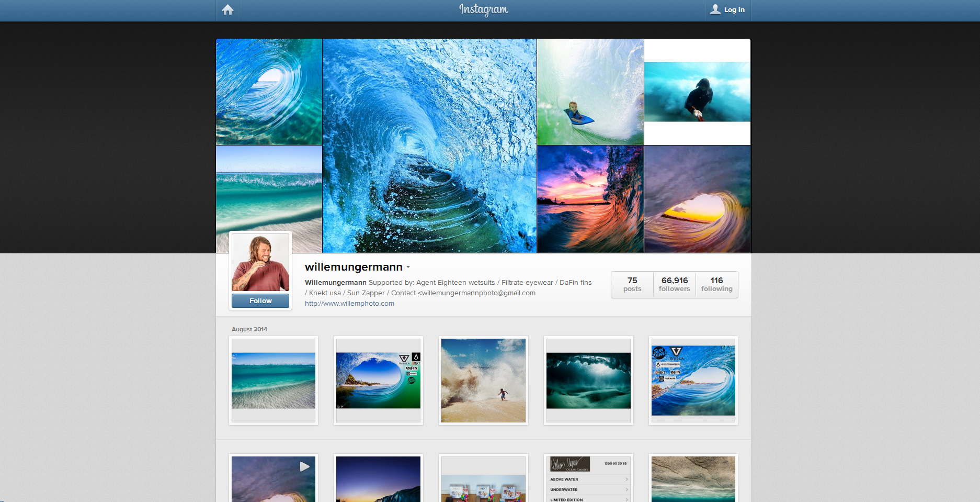Open the willemphoto.com website link
Image resolution: width=980 pixels, height=502 pixels.
tap(349, 304)
